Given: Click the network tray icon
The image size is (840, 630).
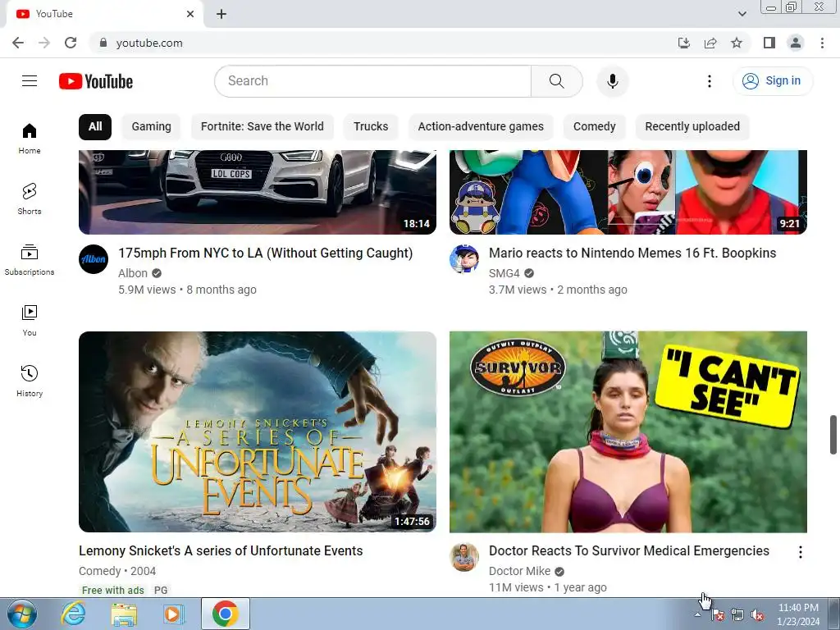Looking at the screenshot, I should (x=737, y=615).
